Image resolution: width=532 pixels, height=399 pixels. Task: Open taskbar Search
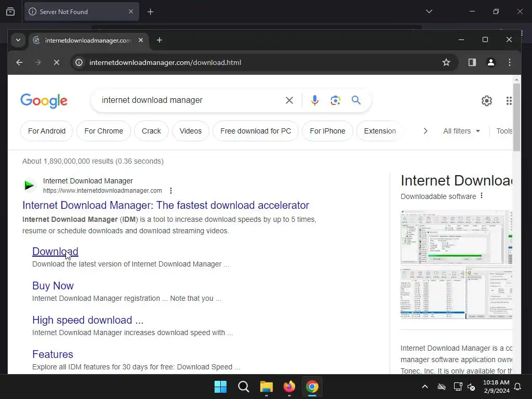[243, 387]
